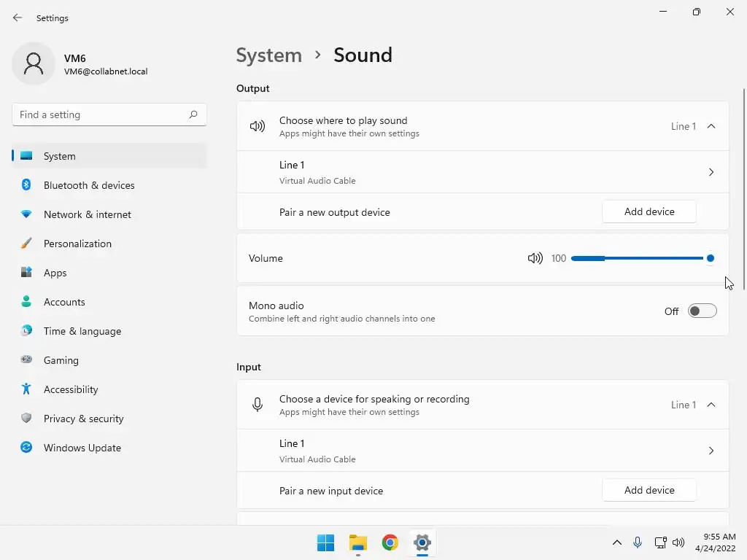The height and width of the screenshot is (560, 747).
Task: Click the back arrow in Settings
Action: [18, 18]
